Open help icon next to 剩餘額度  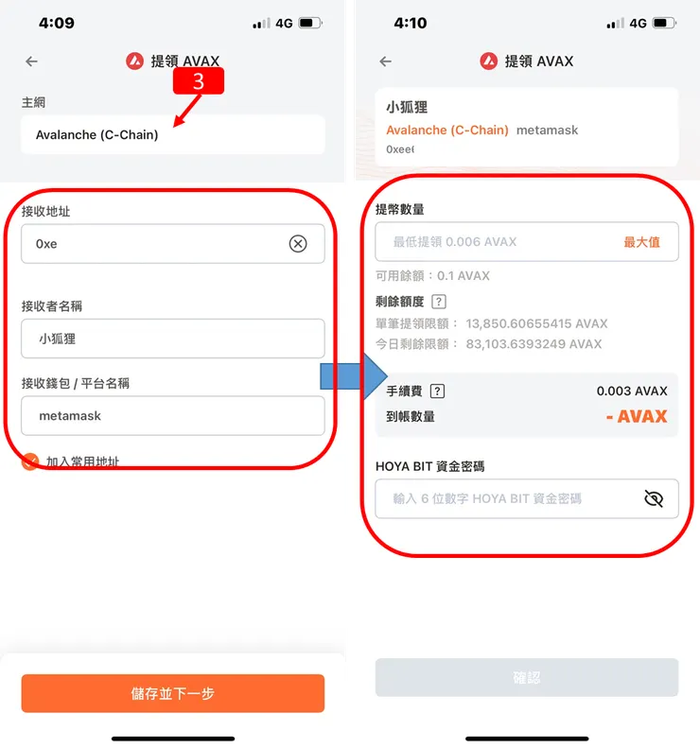(x=439, y=302)
